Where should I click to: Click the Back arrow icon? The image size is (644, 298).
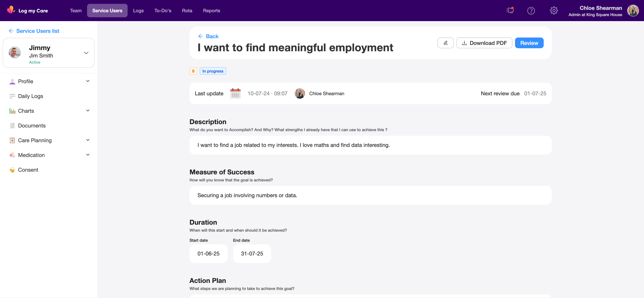click(x=200, y=36)
